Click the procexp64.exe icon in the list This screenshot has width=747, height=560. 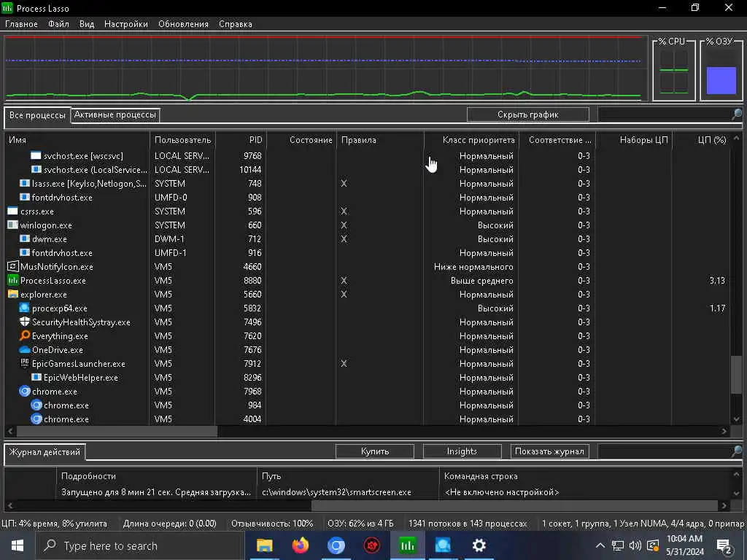pos(24,308)
